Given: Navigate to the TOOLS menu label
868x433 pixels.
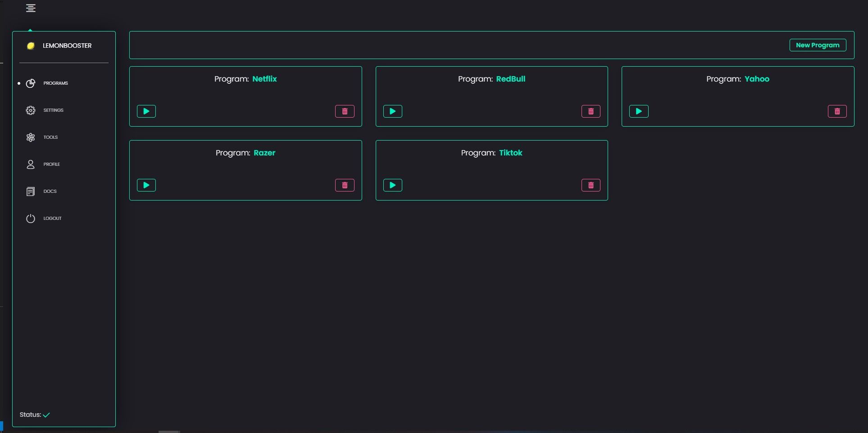Looking at the screenshot, I should (x=51, y=137).
